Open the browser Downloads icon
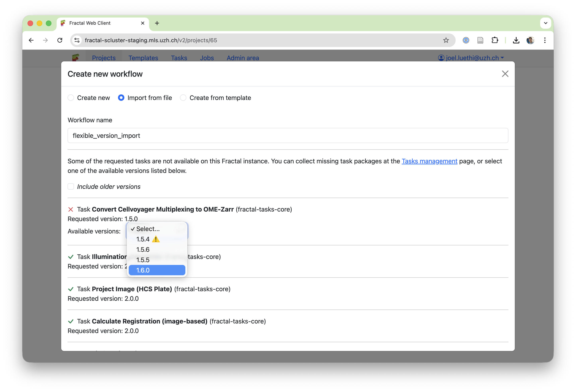Screen dimensions: 576x392 [x=516, y=40]
